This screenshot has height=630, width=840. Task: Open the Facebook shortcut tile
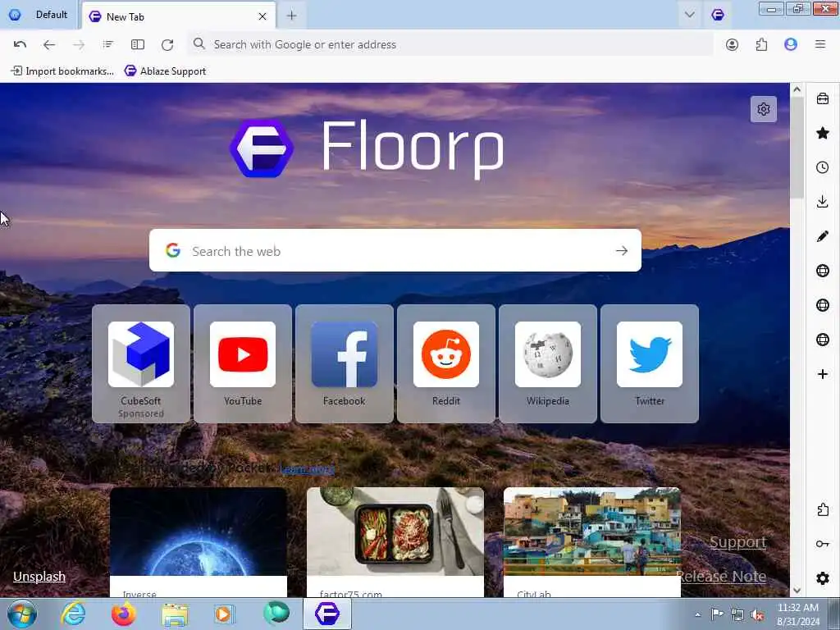(x=345, y=363)
